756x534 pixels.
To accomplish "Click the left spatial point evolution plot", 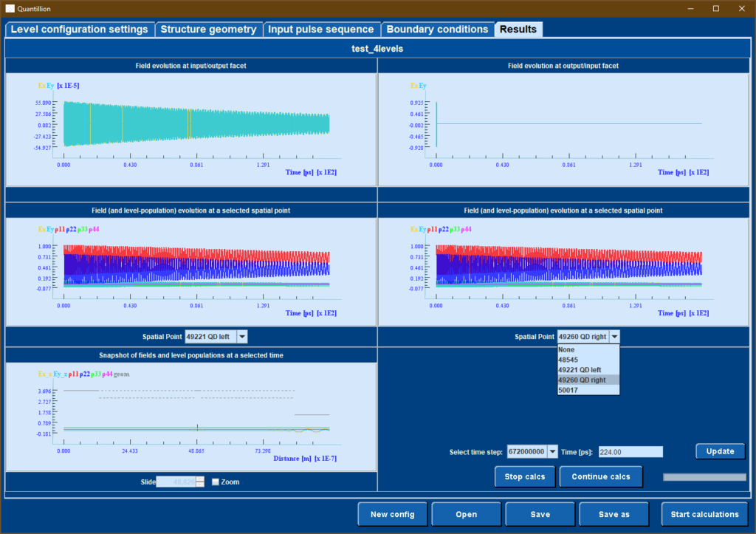I will [x=191, y=272].
